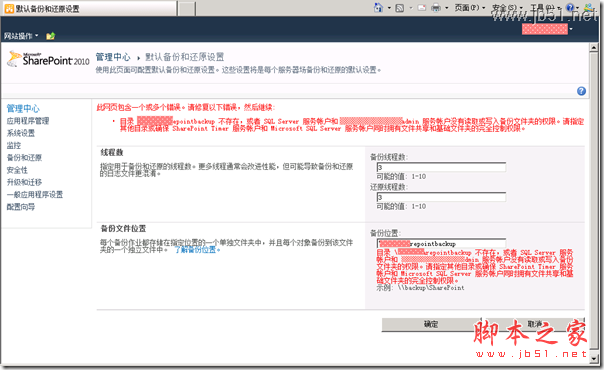Click the IE Home toolbar icon

pos(379,7)
